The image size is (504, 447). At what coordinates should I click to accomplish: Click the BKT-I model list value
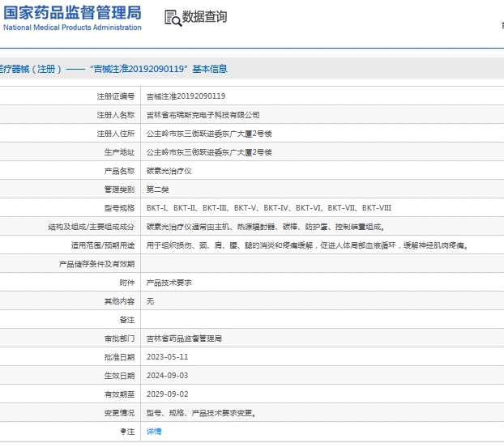(x=269, y=208)
